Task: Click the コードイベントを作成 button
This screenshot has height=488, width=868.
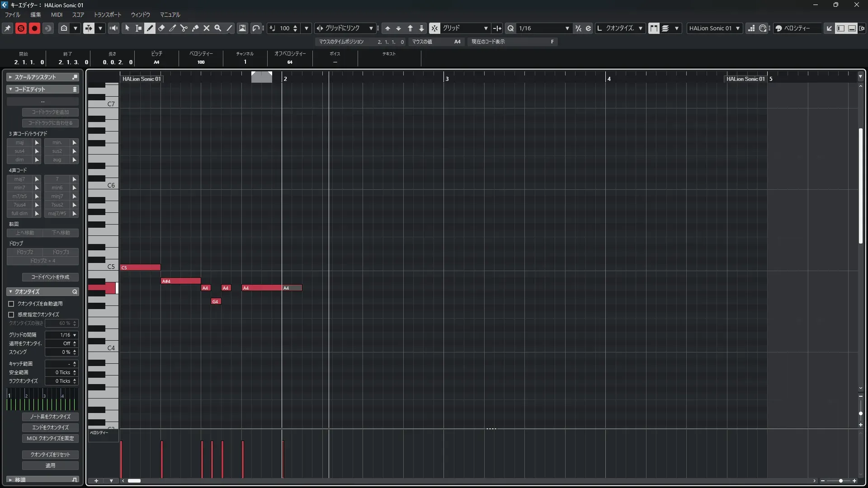Action: coord(50,277)
